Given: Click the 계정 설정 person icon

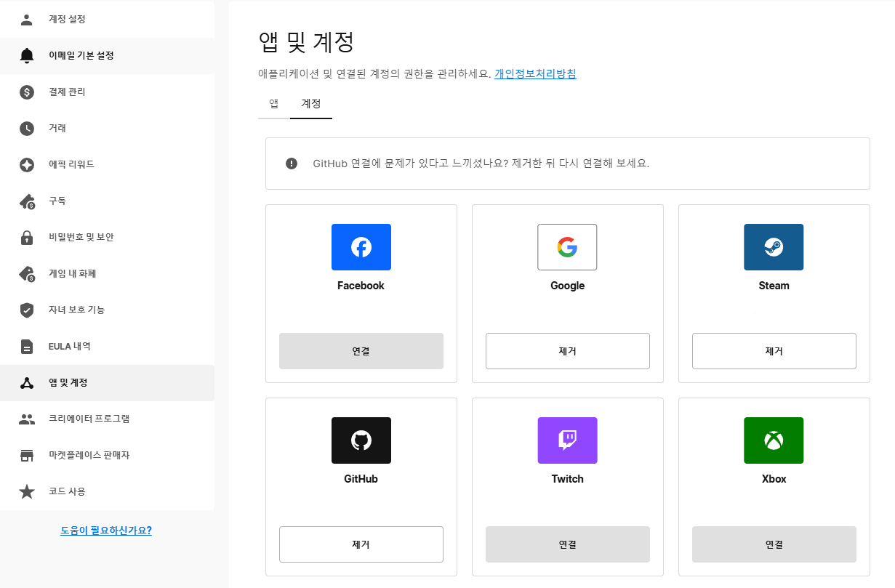Looking at the screenshot, I should (27, 20).
